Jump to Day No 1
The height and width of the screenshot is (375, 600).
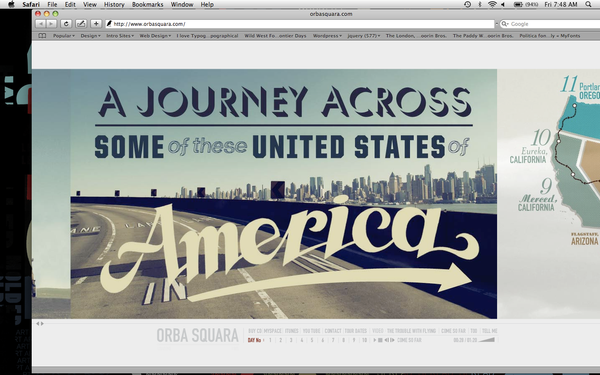[x=270, y=340]
